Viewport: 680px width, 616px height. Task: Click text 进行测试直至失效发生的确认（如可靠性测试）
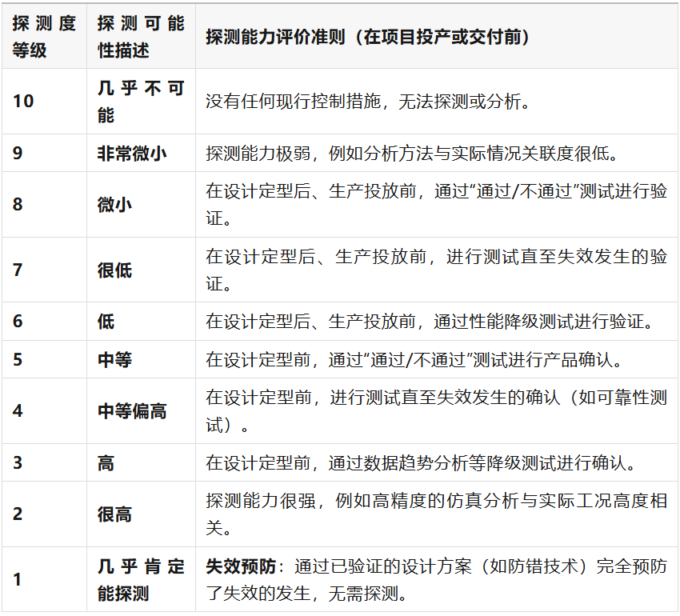click(x=436, y=411)
